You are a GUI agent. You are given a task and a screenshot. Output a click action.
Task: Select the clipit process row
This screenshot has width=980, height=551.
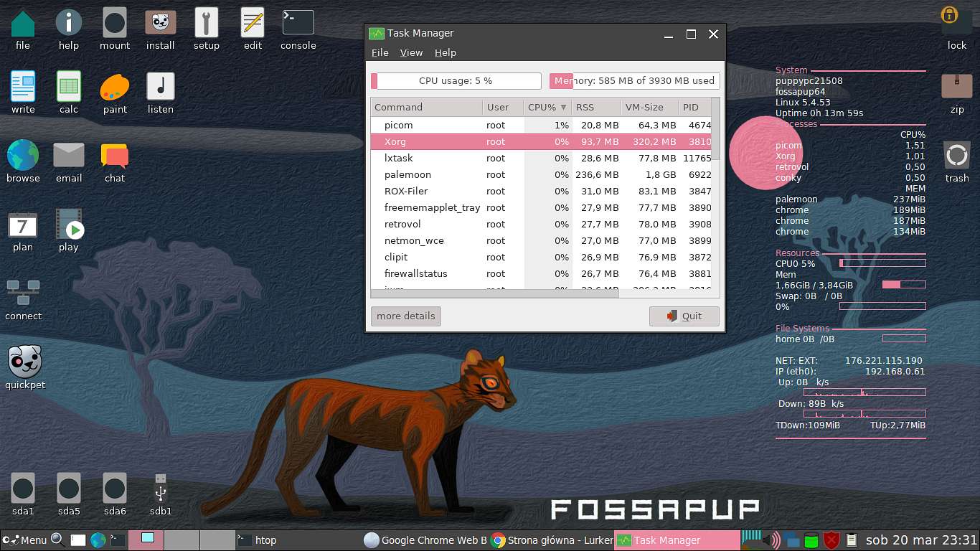pyautogui.click(x=541, y=257)
